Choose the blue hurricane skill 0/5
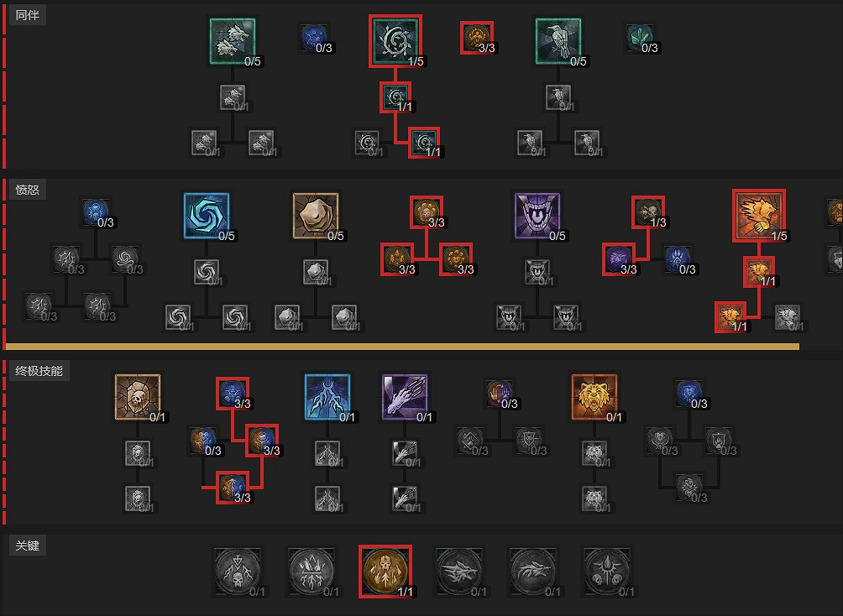 207,216
